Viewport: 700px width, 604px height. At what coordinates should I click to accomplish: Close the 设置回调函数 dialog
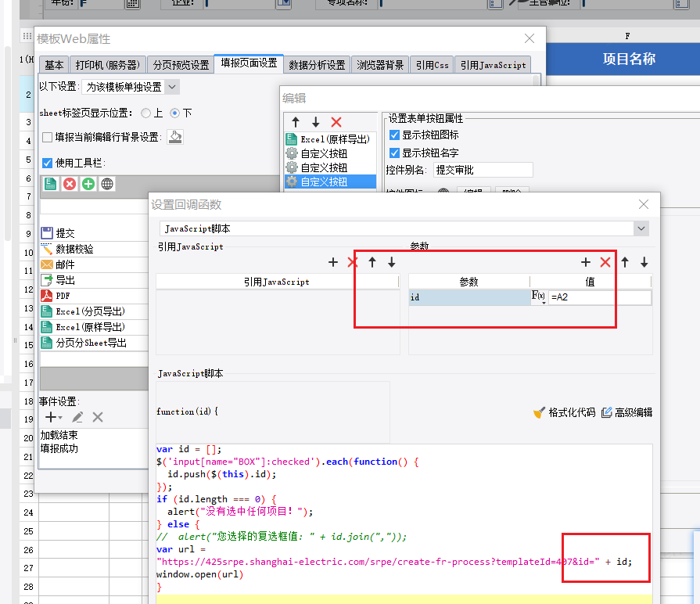click(x=644, y=204)
